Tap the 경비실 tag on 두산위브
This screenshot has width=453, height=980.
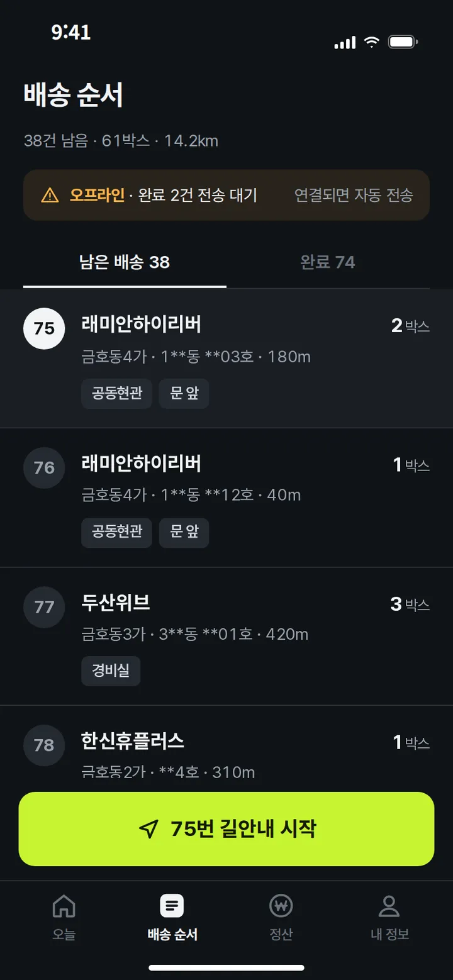[x=111, y=671]
